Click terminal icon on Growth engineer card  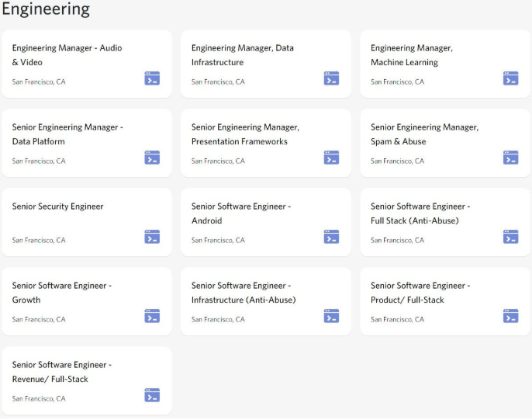click(x=152, y=316)
